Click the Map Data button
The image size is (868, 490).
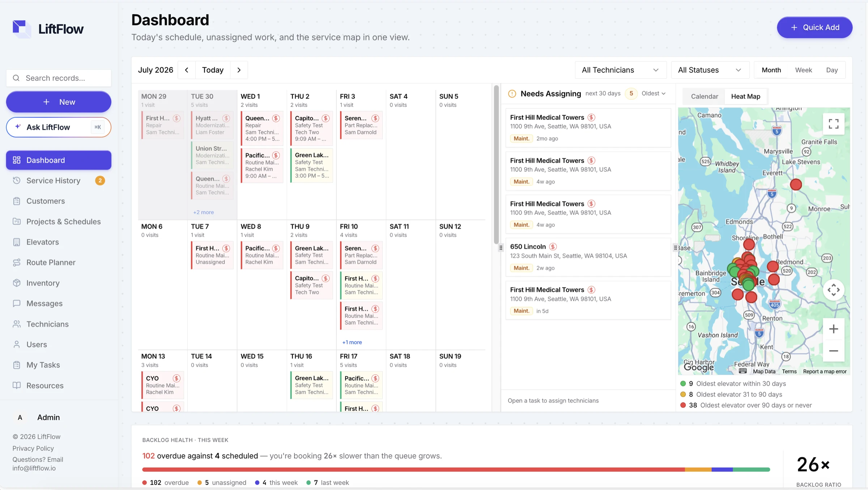click(764, 371)
